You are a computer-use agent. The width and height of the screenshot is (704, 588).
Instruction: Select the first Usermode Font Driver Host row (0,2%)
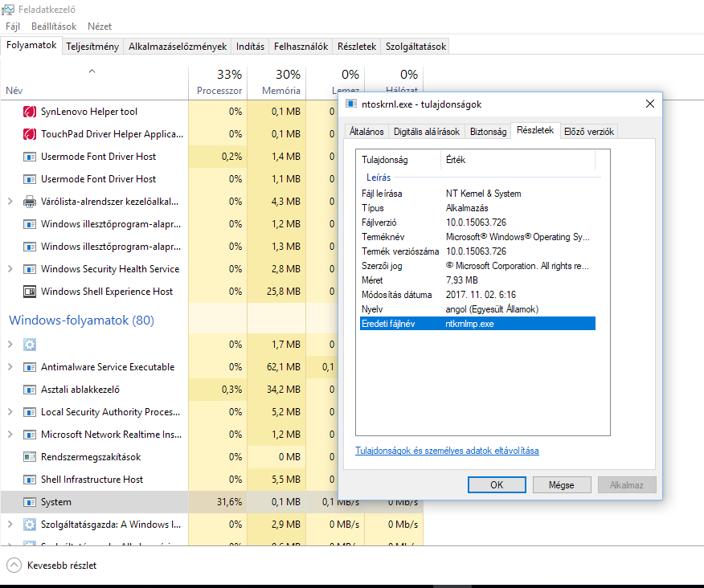169,157
